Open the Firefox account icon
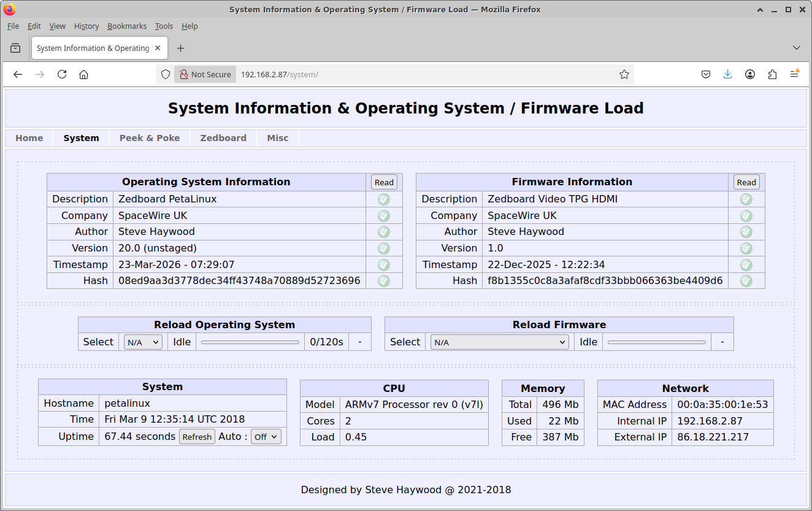812x511 pixels. [x=750, y=74]
